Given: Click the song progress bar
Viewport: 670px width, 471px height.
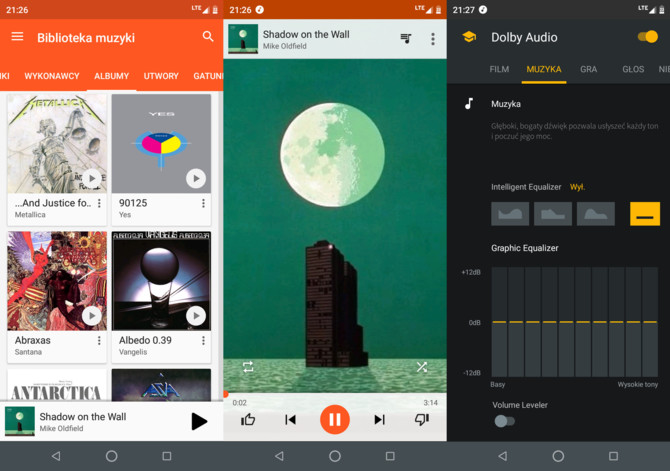Looking at the screenshot, I should [x=335, y=394].
